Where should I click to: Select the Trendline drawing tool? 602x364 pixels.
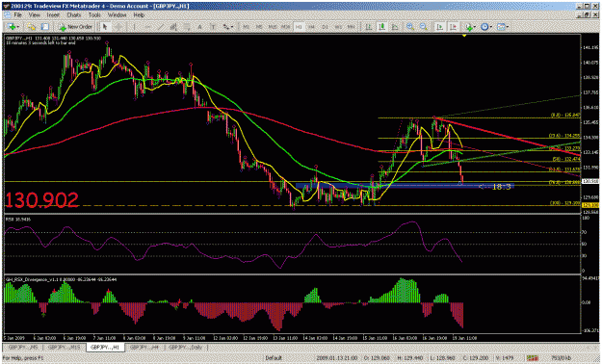[161, 27]
